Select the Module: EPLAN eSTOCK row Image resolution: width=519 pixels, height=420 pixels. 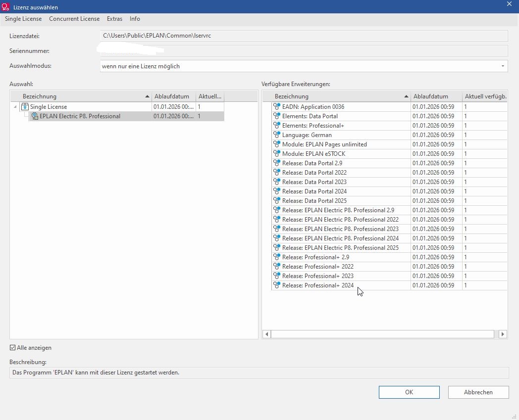click(390, 153)
